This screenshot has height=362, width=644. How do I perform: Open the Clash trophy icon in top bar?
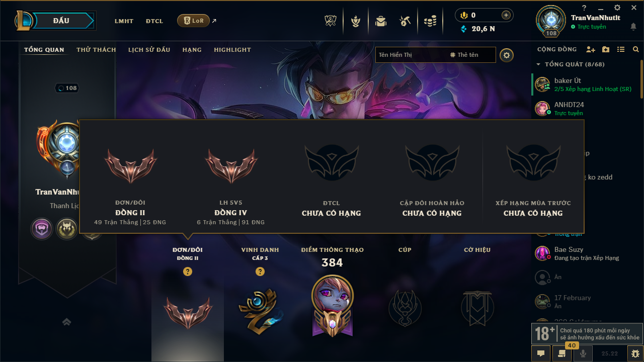(x=331, y=21)
